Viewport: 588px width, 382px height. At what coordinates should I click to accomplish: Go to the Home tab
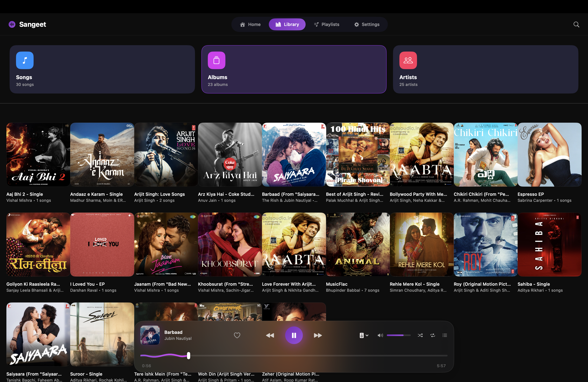click(x=250, y=24)
